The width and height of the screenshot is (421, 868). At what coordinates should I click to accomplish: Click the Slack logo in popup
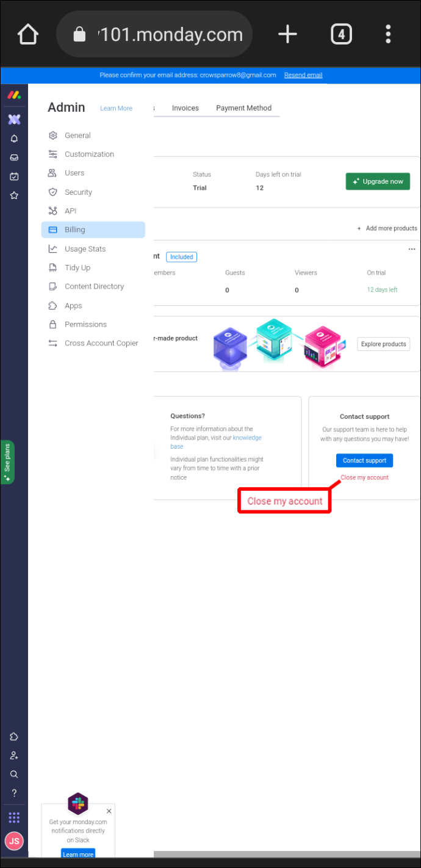click(x=78, y=803)
